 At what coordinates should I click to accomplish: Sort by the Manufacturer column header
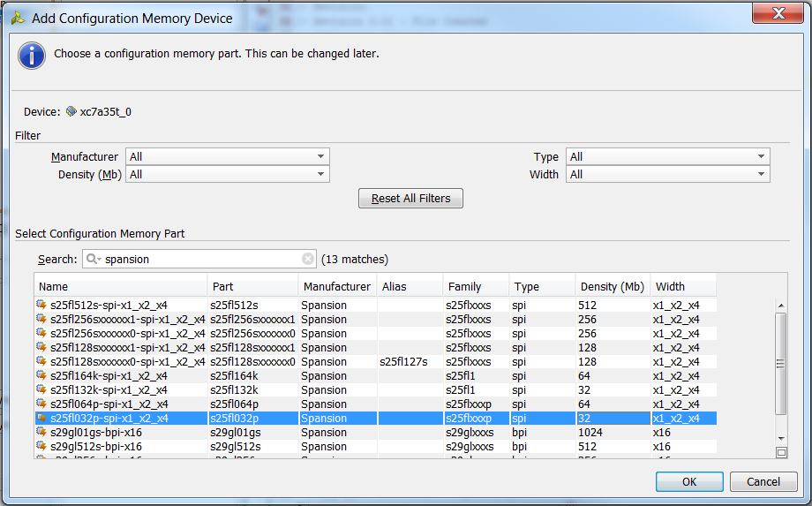(338, 286)
